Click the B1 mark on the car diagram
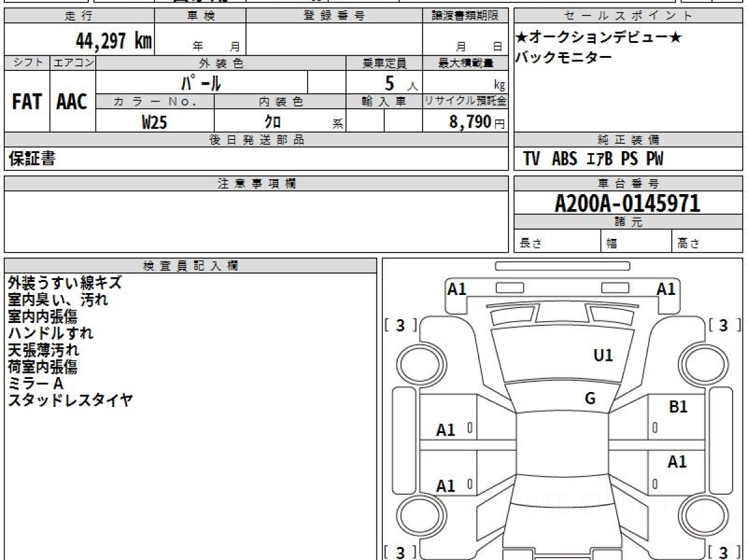Viewport: 747px width, 560px height. click(678, 407)
